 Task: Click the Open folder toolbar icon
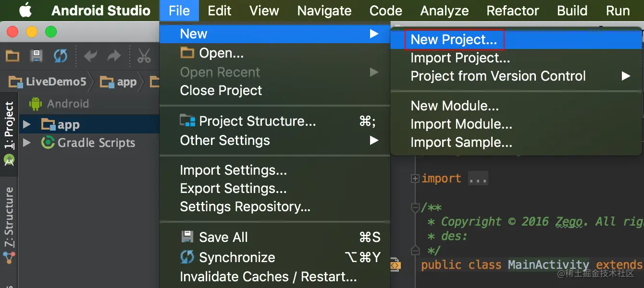point(12,56)
